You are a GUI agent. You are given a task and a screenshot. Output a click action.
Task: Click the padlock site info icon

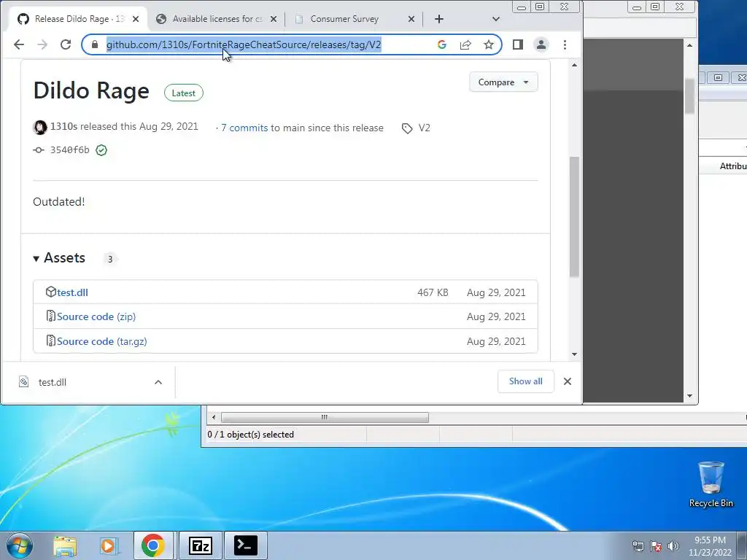point(95,44)
